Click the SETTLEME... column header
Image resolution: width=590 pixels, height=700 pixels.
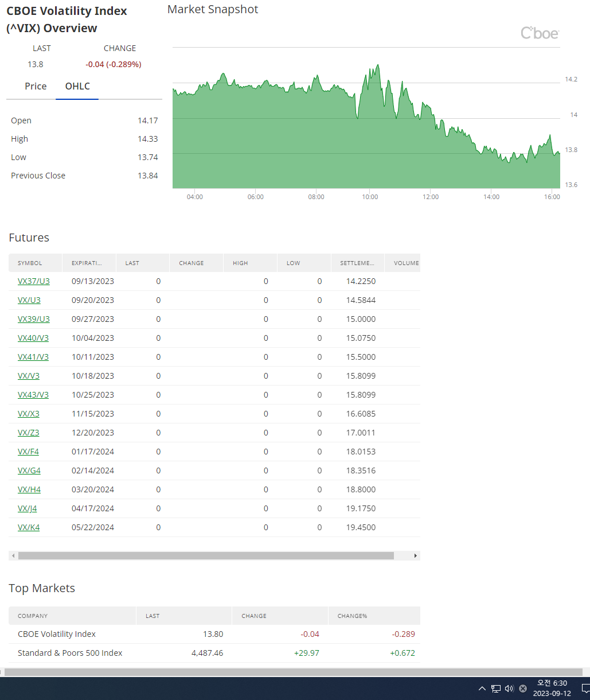358,263
